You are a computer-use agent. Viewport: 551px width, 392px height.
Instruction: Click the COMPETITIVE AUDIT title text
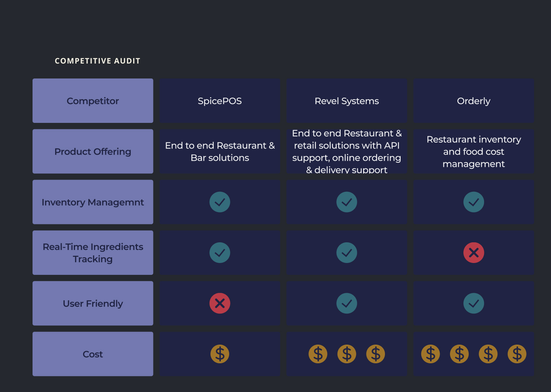98,61
